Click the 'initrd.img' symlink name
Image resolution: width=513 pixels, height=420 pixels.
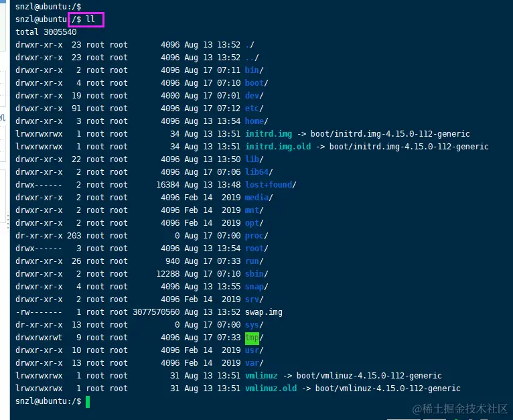click(x=269, y=134)
